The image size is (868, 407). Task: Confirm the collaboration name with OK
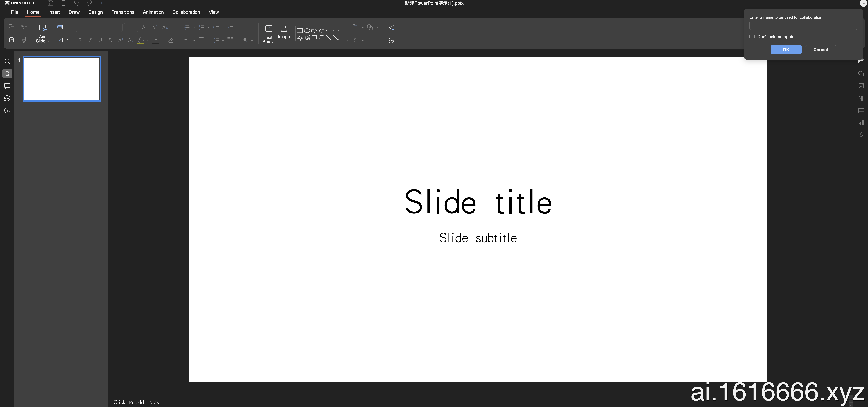click(786, 50)
